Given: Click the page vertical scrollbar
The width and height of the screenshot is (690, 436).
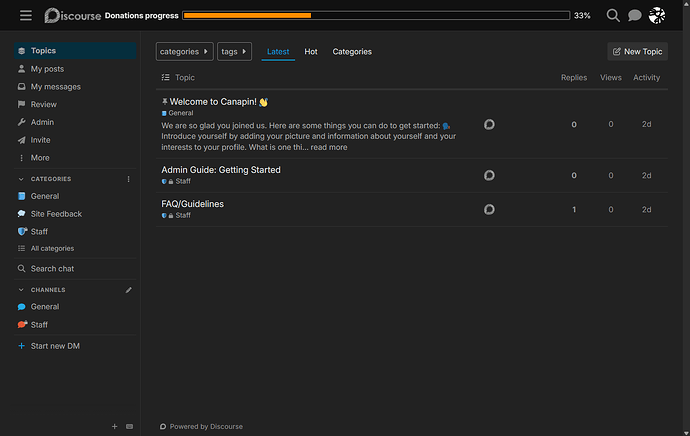Looking at the screenshot, I should (686, 218).
